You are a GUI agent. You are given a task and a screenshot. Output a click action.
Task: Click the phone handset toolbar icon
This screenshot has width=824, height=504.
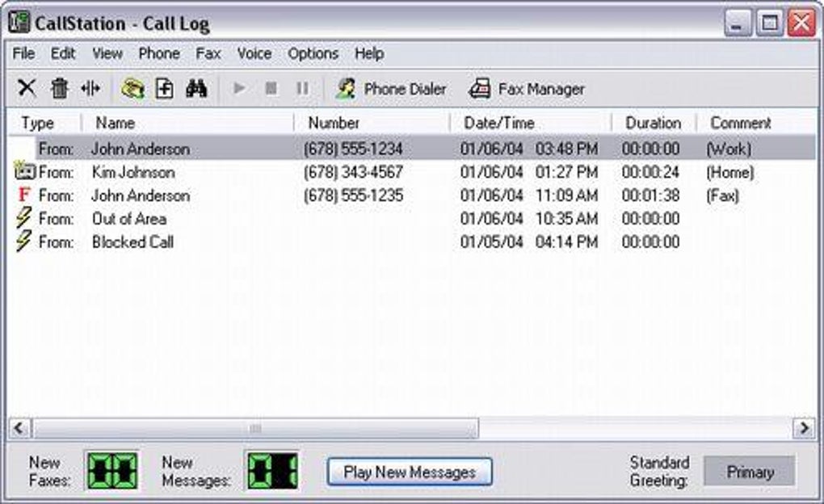click(132, 88)
